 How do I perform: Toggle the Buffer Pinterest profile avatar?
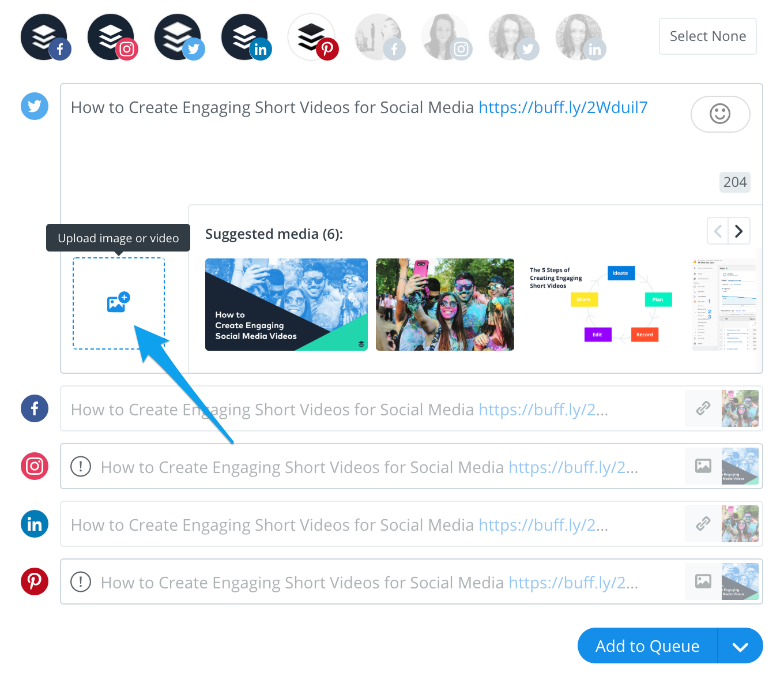(312, 37)
